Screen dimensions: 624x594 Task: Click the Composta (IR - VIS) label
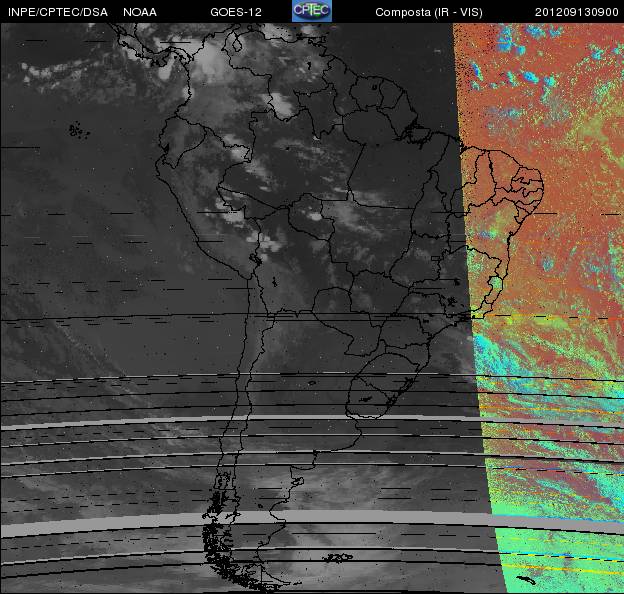pos(429,12)
